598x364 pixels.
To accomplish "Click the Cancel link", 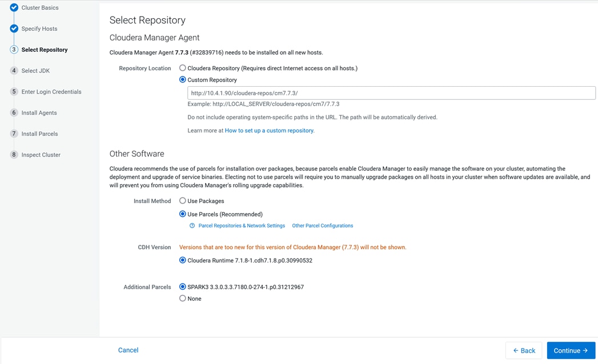I will 128,350.
